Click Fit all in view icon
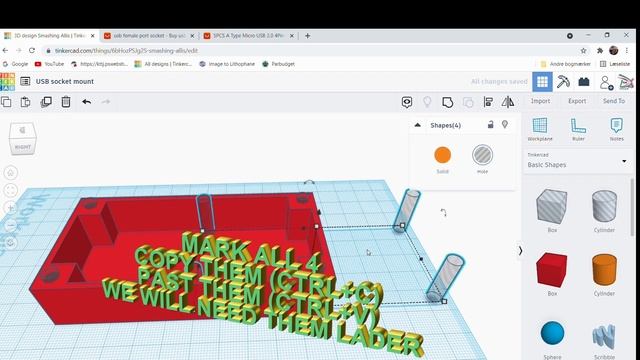Screen dimensions: 640x360 click(11, 190)
